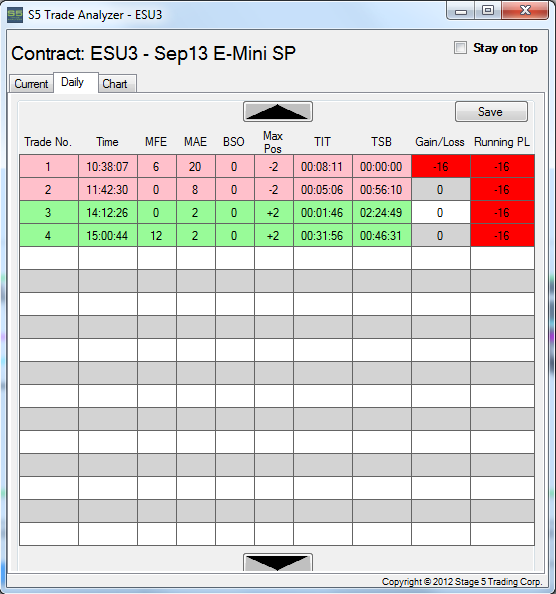The width and height of the screenshot is (556, 594).
Task: Click MAE value 8 in trade 2
Action: (x=196, y=189)
